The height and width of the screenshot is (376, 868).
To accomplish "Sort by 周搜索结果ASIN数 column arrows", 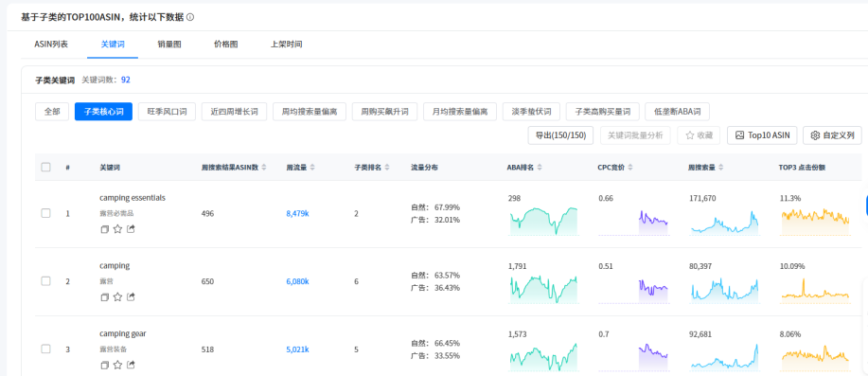I will 264,168.
